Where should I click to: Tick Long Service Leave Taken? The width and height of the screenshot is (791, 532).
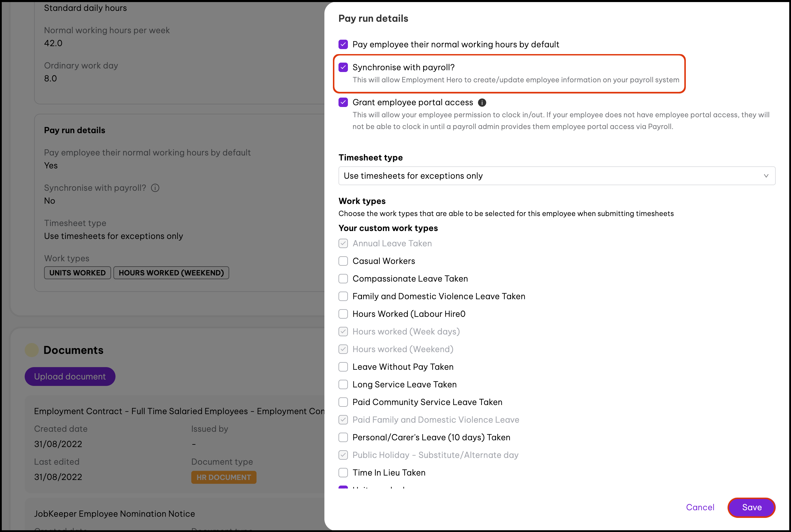[343, 384]
